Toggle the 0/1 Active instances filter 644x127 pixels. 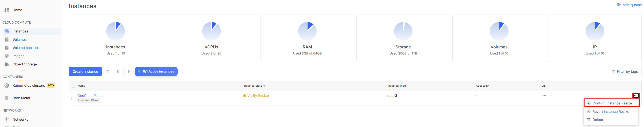click(156, 71)
